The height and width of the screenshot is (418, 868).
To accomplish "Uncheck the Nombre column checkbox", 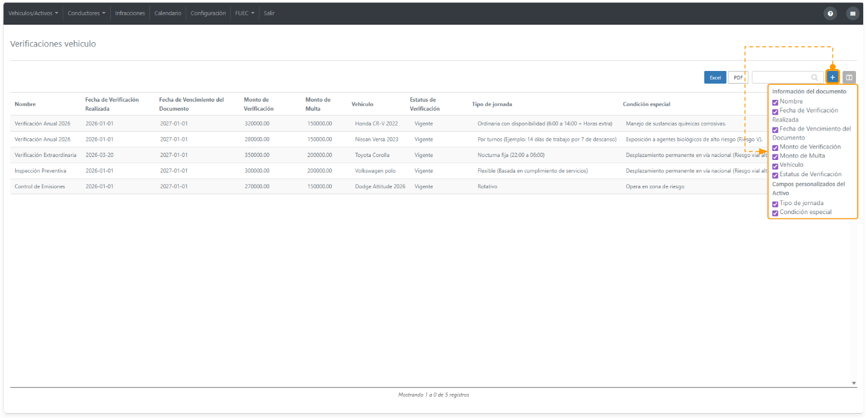I will 775,102.
